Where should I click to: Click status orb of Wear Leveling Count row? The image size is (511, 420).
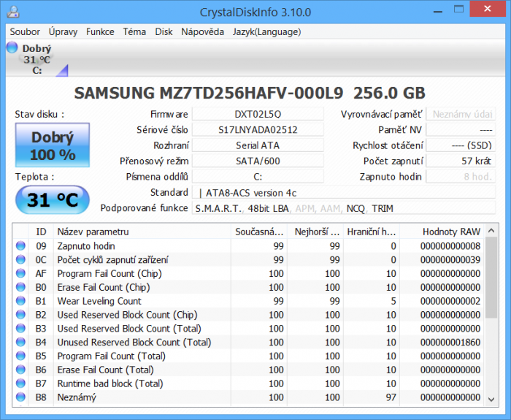click(20, 301)
